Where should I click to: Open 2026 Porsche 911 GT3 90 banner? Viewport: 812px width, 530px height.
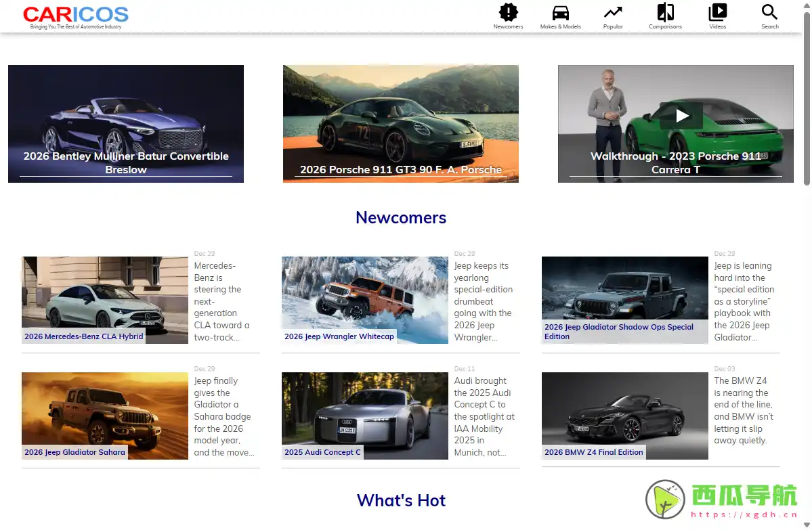(400, 124)
